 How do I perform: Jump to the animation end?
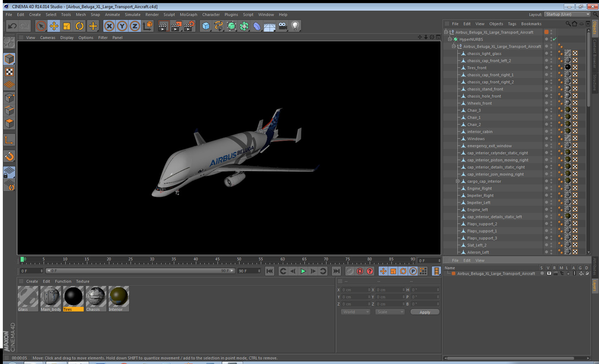pyautogui.click(x=336, y=271)
